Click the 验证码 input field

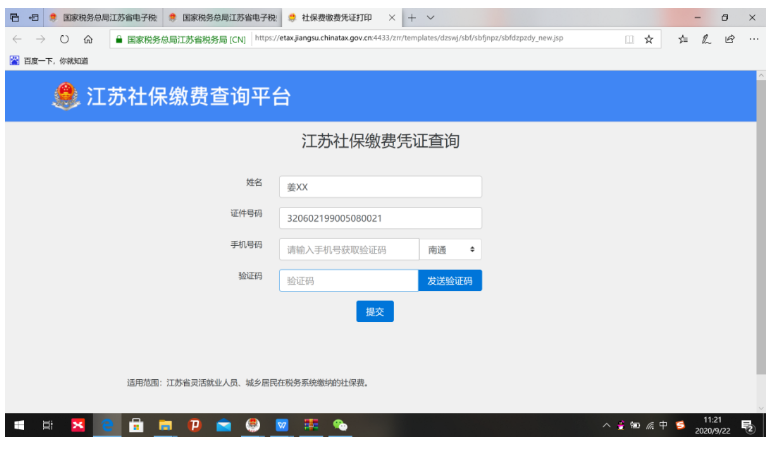click(x=349, y=281)
